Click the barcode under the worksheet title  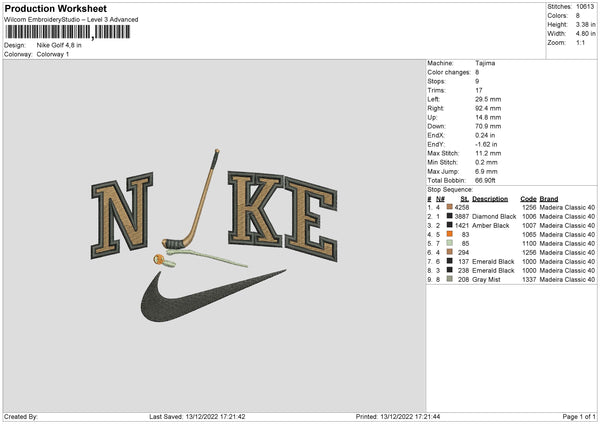click(x=68, y=32)
